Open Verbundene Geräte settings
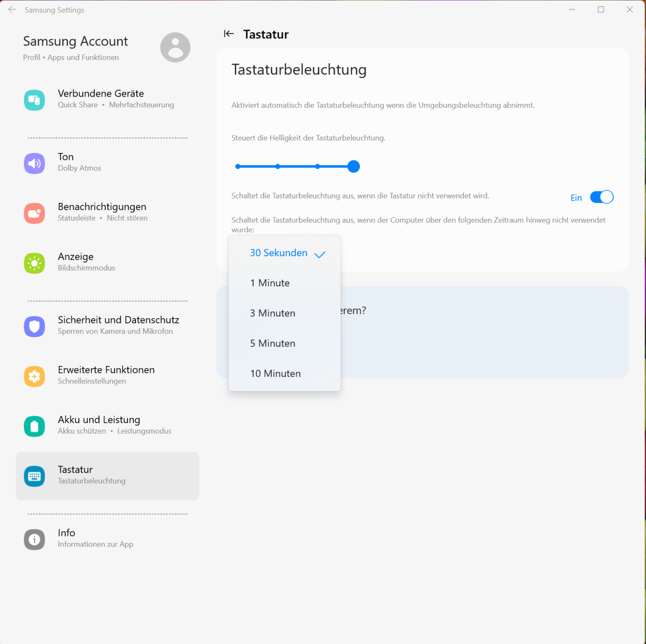This screenshot has width=646, height=644. pos(107,99)
